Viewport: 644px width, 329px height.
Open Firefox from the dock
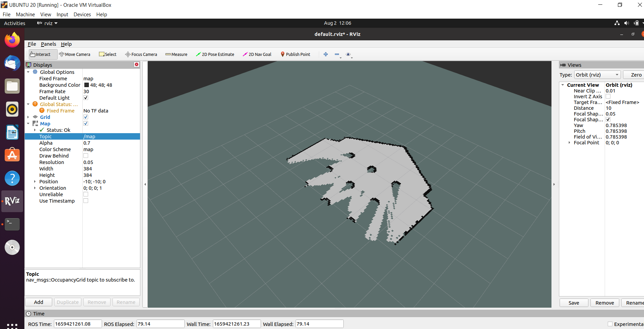(12, 40)
